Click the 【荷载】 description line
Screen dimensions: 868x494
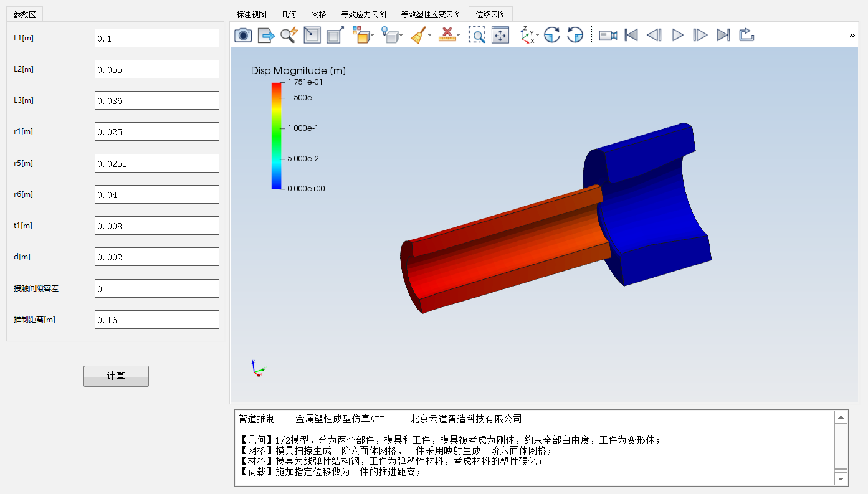pyautogui.click(x=330, y=472)
